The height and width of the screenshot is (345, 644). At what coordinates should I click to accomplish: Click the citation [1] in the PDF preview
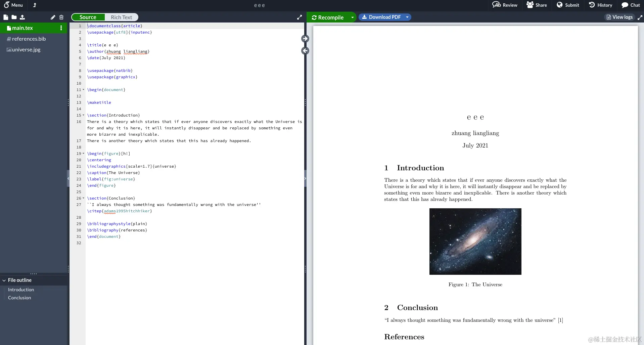tap(560, 320)
